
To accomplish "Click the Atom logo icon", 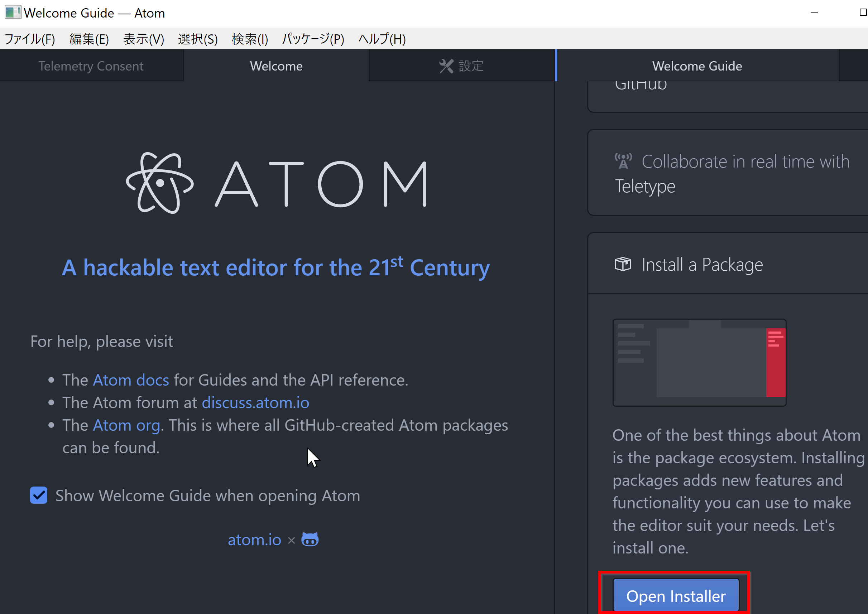I will [x=160, y=183].
